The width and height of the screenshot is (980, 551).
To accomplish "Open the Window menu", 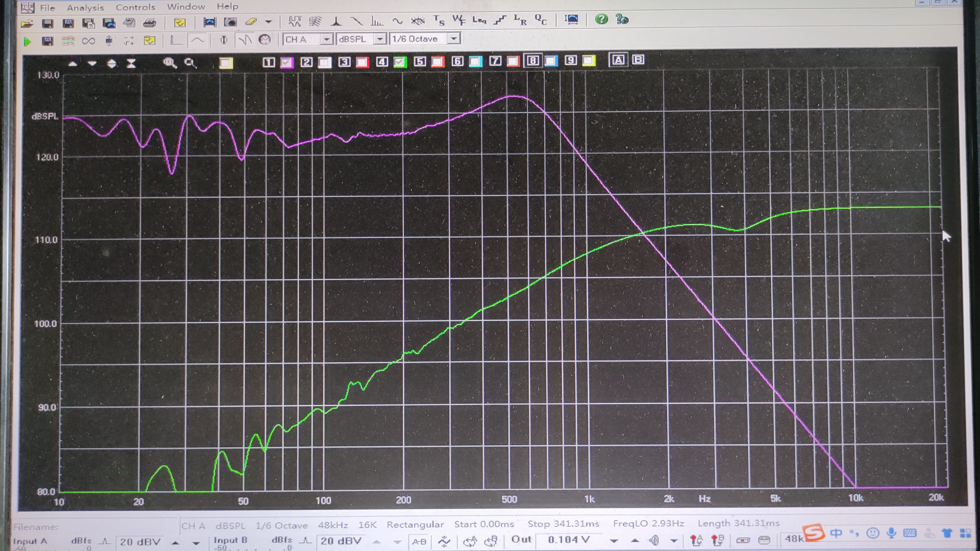I will pos(186,7).
